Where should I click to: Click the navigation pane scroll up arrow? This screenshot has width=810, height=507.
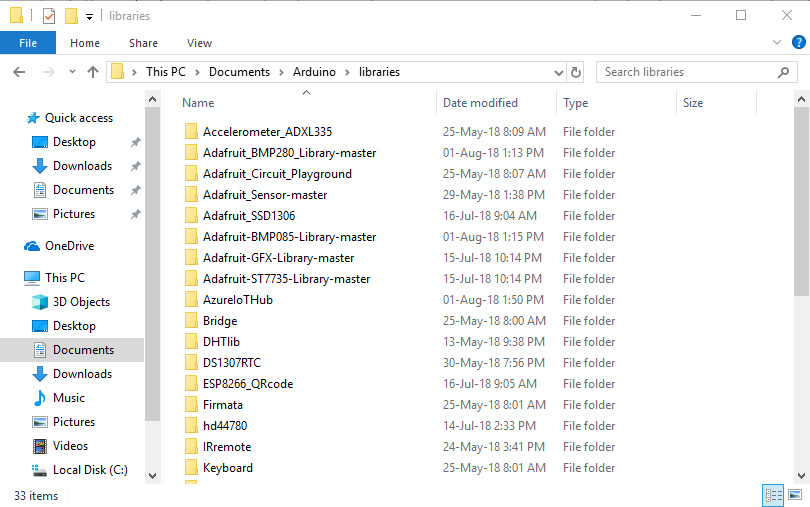[x=152, y=99]
